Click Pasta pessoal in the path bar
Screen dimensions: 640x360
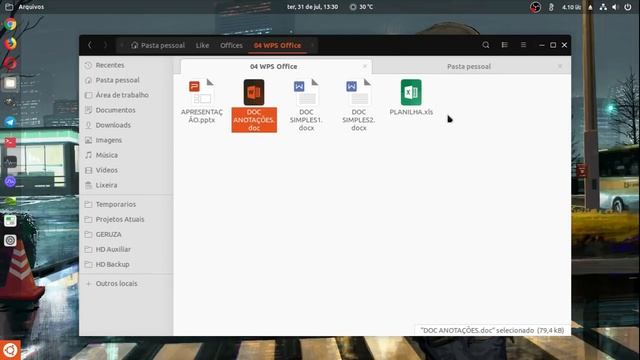pos(158,45)
